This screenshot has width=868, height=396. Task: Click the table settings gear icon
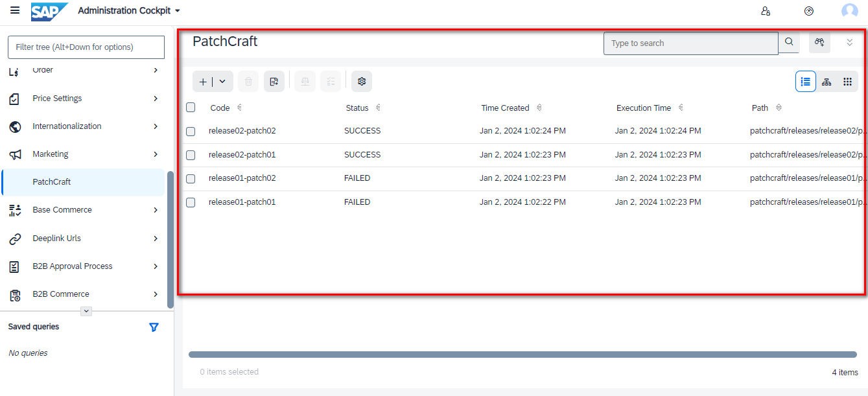coord(362,82)
